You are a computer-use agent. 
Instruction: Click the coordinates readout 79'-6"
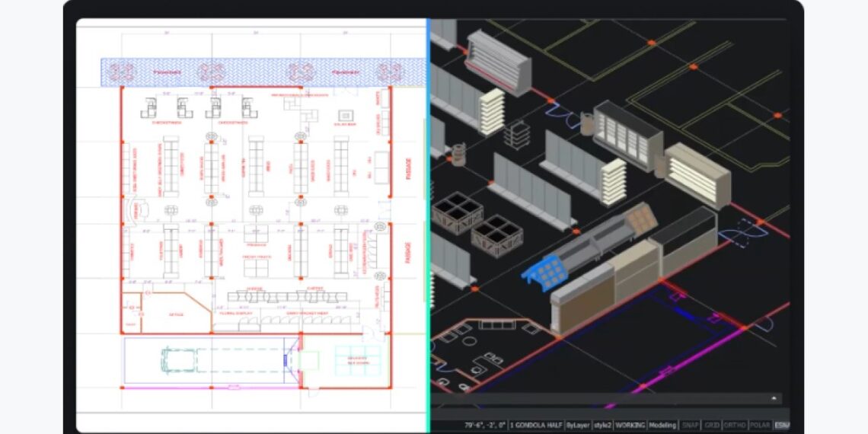click(486, 425)
